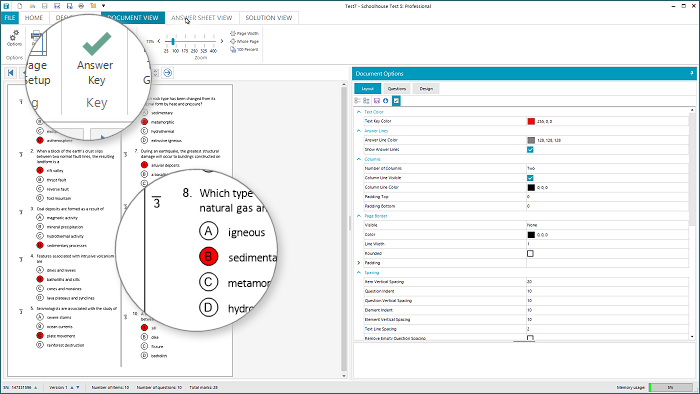Select bubble D 'rainforest destruction' in question 5
Image resolution: width=700 pixels, height=394 pixels.
40,345
